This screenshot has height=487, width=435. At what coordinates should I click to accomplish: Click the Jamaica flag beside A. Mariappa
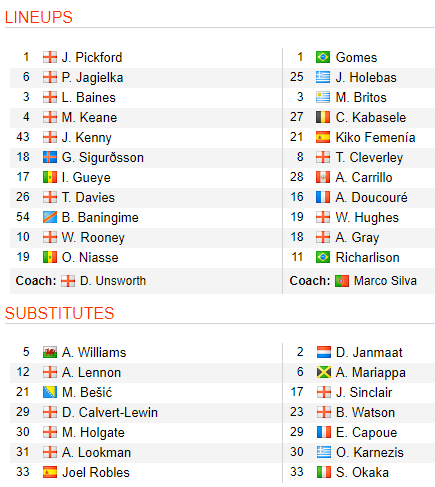coord(323,372)
